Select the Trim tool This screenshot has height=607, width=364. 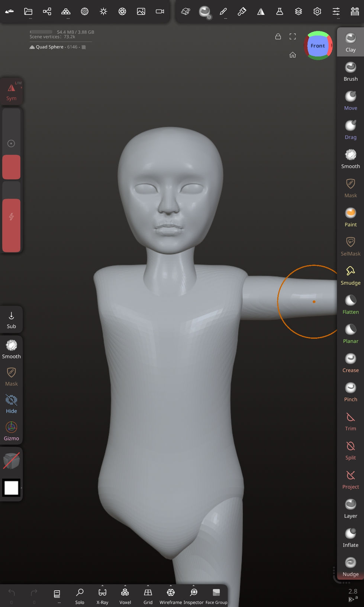(350, 421)
